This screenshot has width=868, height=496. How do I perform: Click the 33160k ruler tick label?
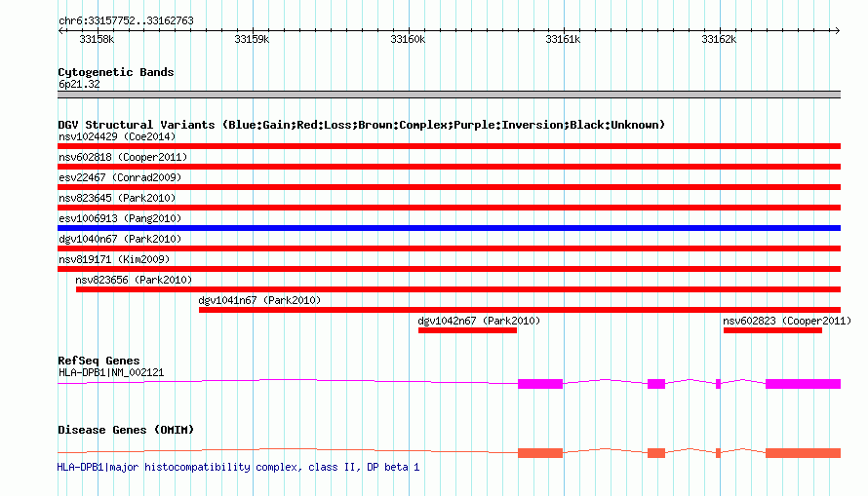[408, 39]
